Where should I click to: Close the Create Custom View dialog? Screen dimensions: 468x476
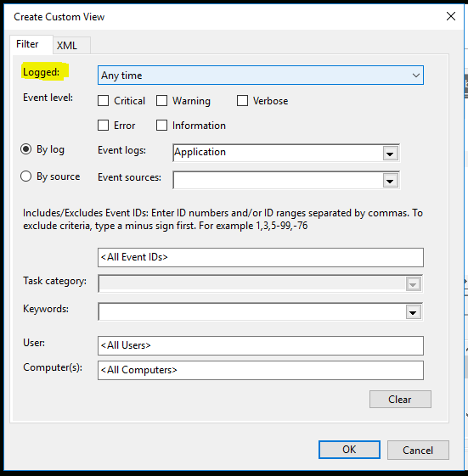(x=451, y=16)
